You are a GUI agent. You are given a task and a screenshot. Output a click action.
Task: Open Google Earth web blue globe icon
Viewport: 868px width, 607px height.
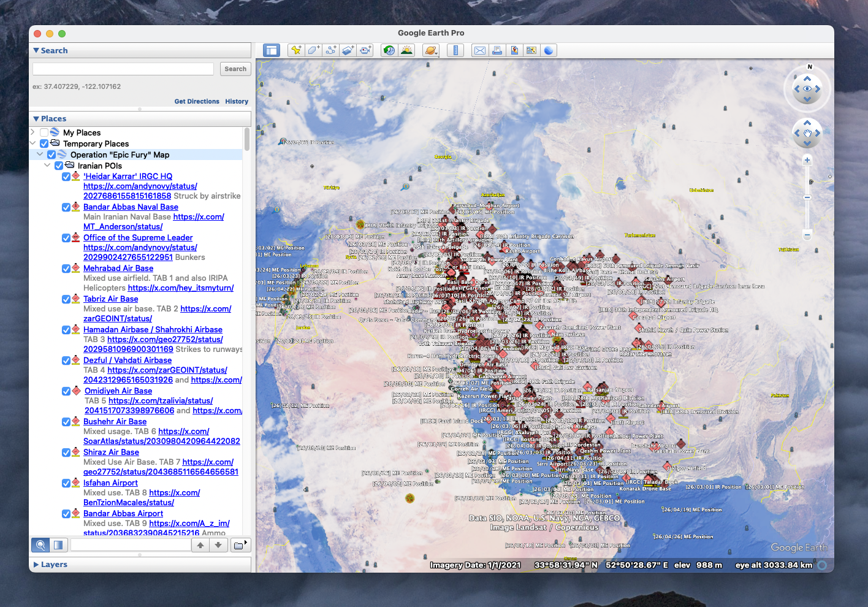click(549, 50)
